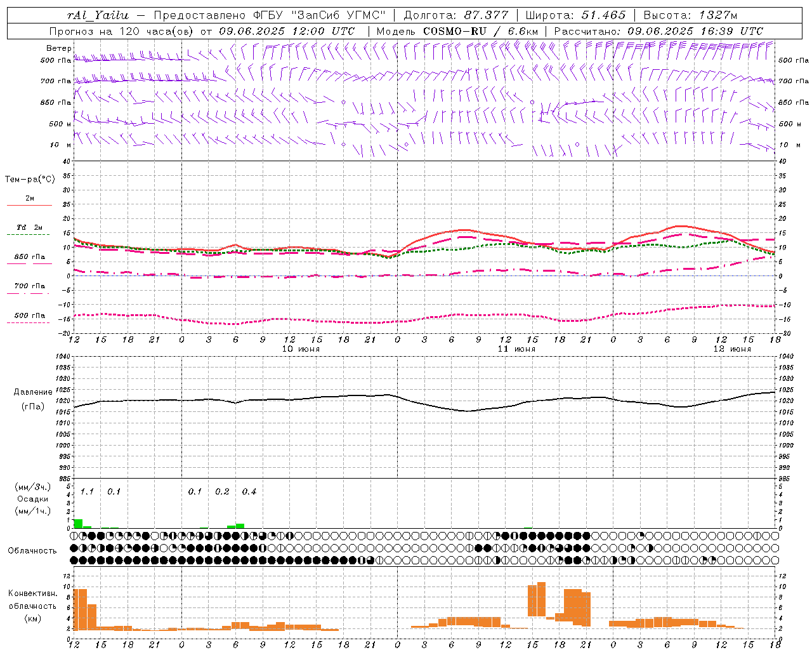This screenshot has height=650, width=812.
Task: Click the 1.1 precipitation amount value
Action: pyautogui.click(x=87, y=492)
